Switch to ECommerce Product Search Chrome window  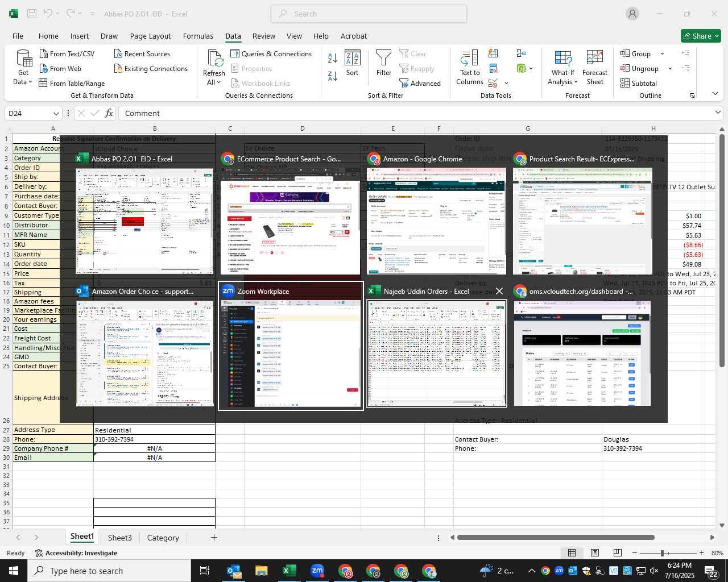point(291,214)
